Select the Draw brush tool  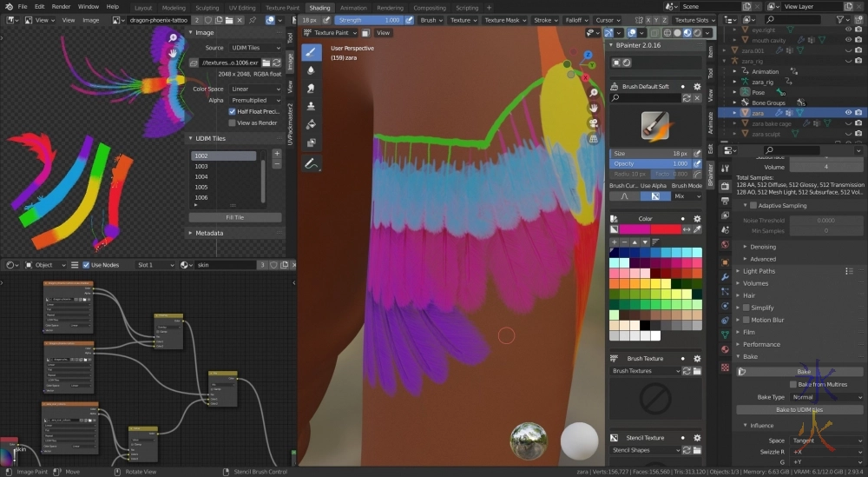click(312, 52)
